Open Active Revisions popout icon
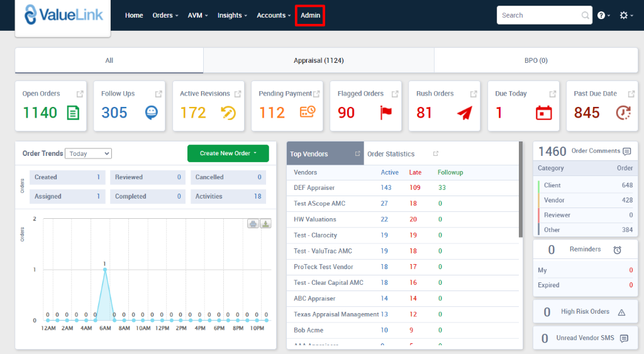Viewport: 644px width, 354px height. 237,94
